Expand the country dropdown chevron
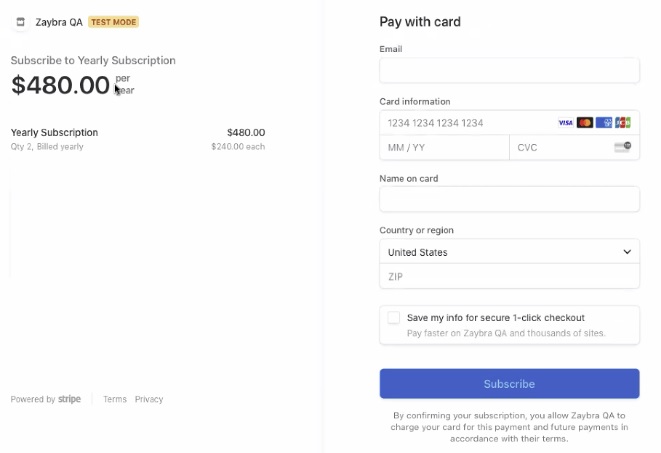661x453 pixels. pyautogui.click(x=627, y=252)
